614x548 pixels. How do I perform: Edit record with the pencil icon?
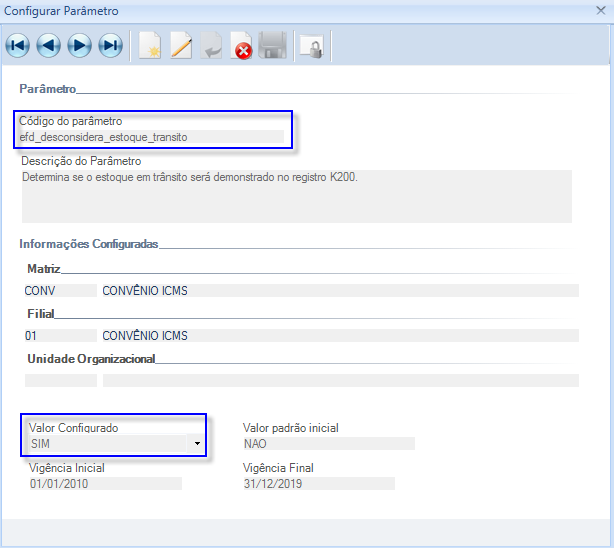[181, 46]
